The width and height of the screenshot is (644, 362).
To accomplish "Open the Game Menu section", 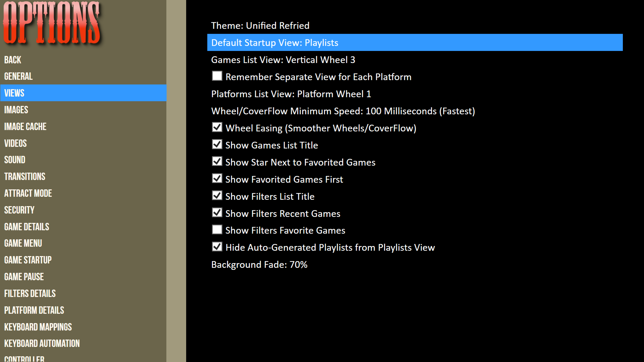I will point(83,243).
